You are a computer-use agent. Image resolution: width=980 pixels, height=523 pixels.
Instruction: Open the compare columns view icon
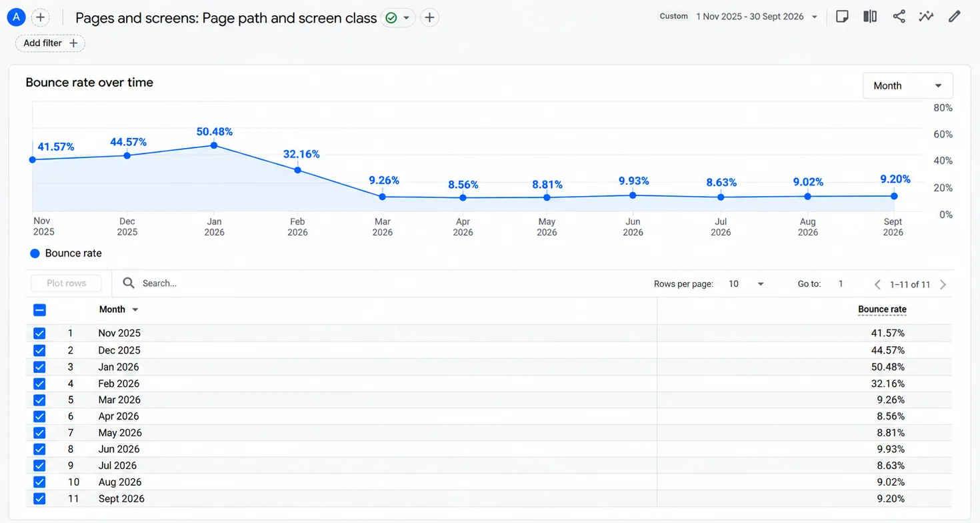[x=870, y=17]
